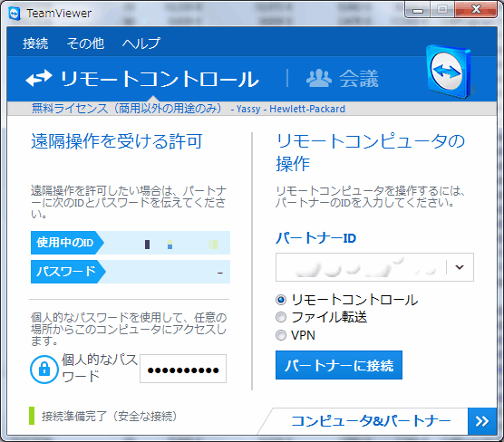Image resolution: width=504 pixels, height=442 pixels.
Task: Click the padlock personal password icon
Action: click(x=44, y=369)
